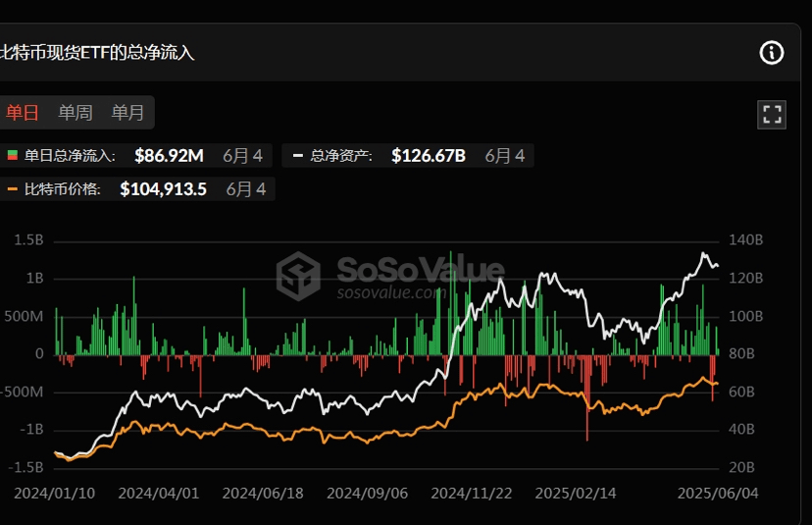The width and height of the screenshot is (812, 525).
Task: Click the 2024/09/06 x-axis date label
Action: (367, 493)
